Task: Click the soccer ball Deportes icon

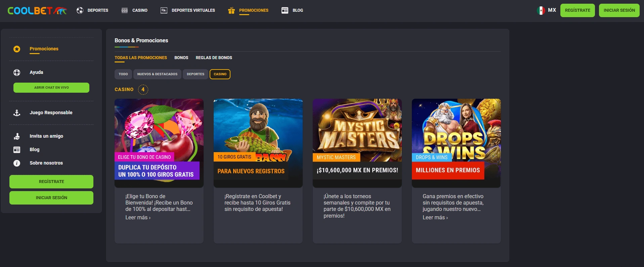Action: coord(80,10)
